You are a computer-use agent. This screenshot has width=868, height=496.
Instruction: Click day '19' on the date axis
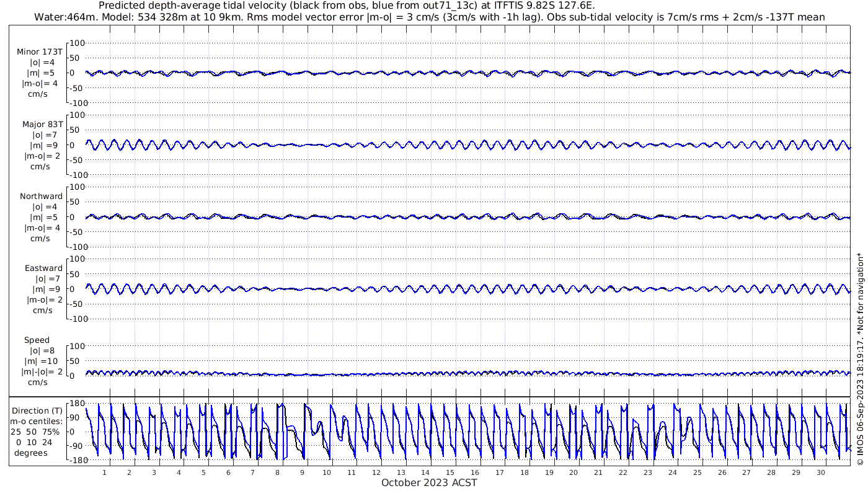pos(549,472)
